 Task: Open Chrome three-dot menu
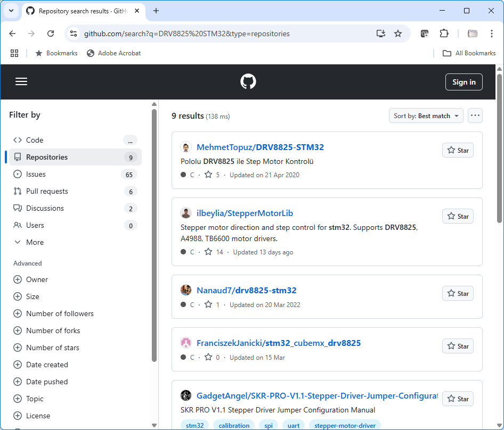click(x=491, y=34)
